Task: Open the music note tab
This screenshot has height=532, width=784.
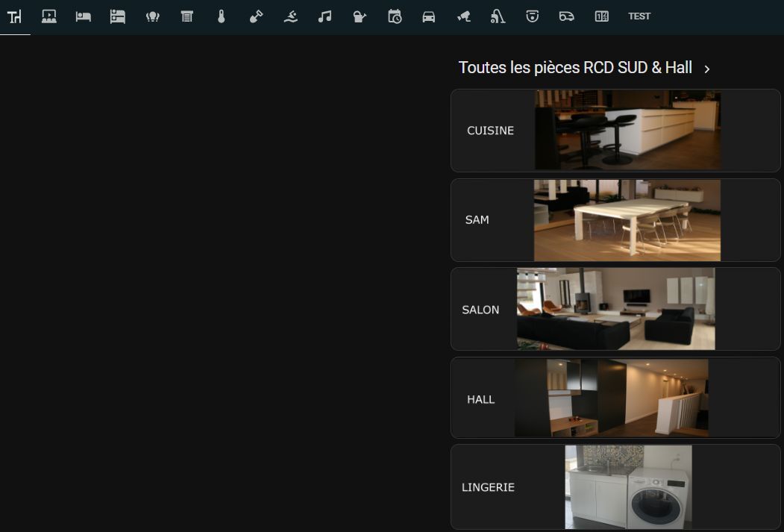Action: (x=325, y=16)
